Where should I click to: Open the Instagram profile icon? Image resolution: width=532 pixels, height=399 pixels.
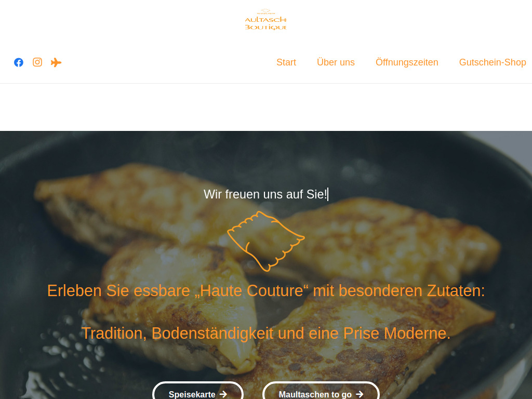tap(37, 62)
